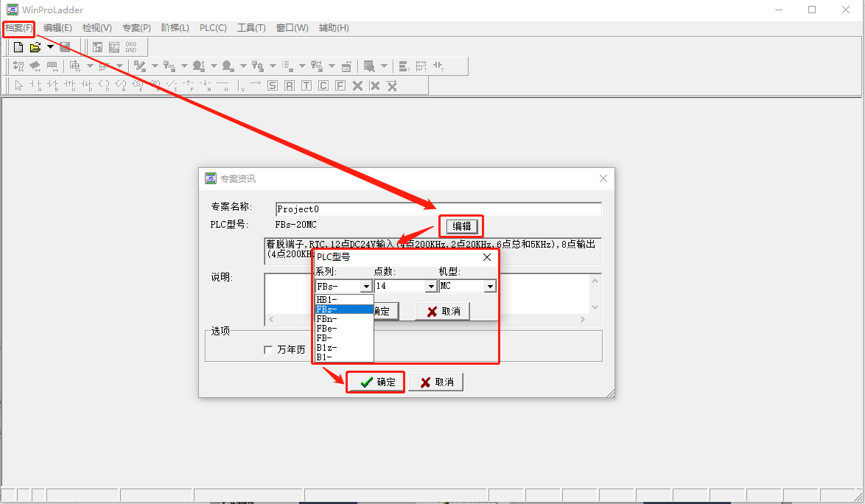Viewport: 865px width, 504px height.
Task: Click the boxed F function icon
Action: [x=340, y=85]
